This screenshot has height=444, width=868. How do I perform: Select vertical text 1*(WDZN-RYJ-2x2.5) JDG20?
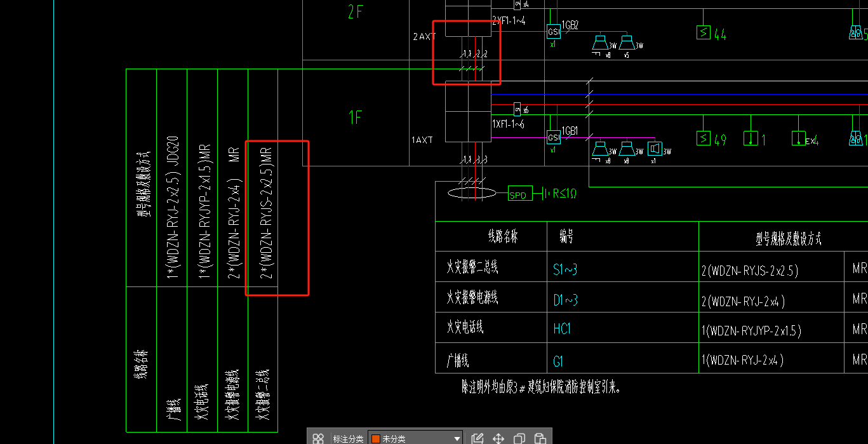(172, 208)
